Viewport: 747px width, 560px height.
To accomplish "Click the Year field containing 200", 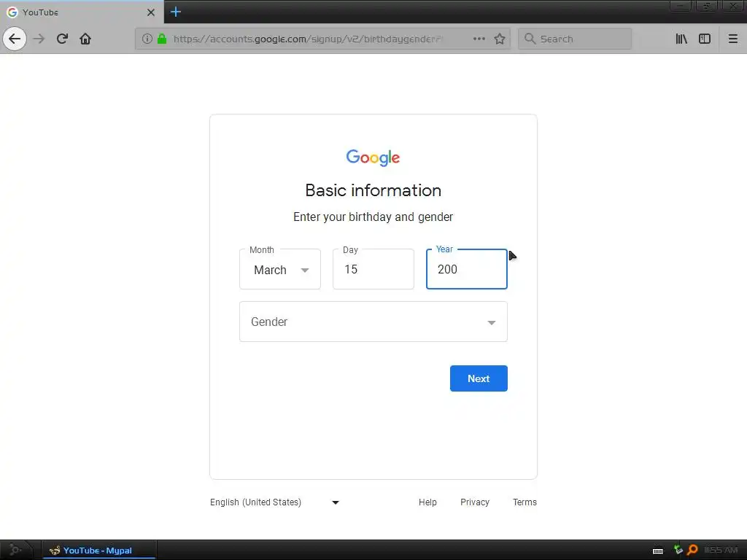I will click(466, 269).
